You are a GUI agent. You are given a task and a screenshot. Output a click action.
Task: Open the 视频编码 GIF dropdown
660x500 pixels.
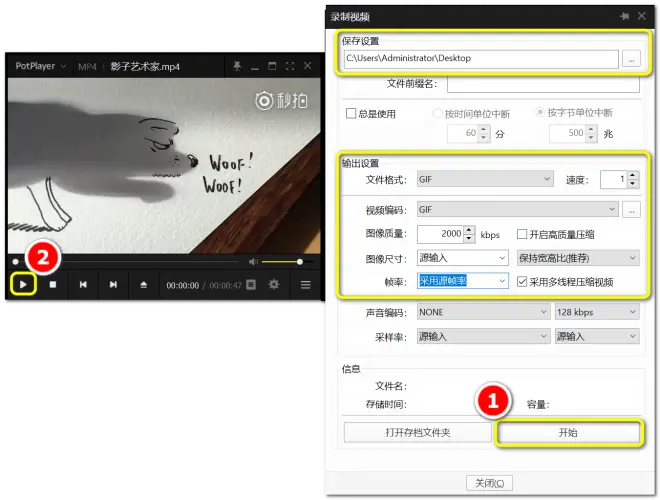517,210
